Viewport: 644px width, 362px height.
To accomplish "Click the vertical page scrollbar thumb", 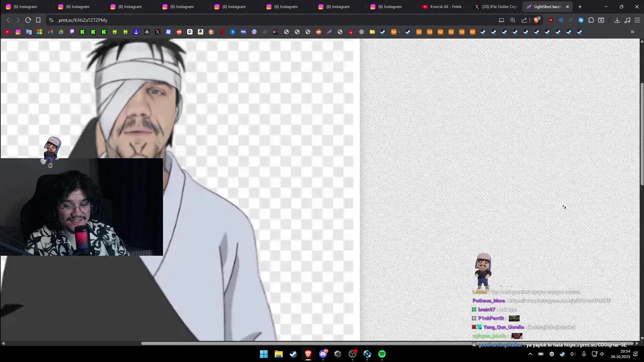I will 642,134.
